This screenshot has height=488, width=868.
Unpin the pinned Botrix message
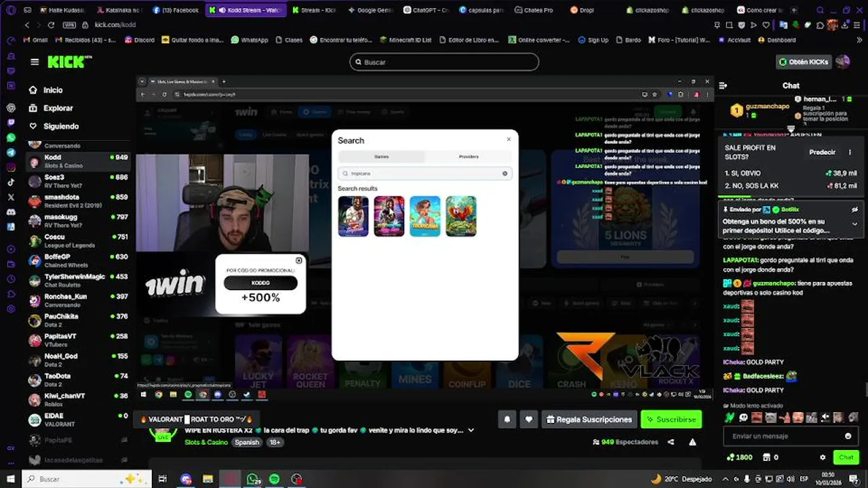(x=854, y=210)
